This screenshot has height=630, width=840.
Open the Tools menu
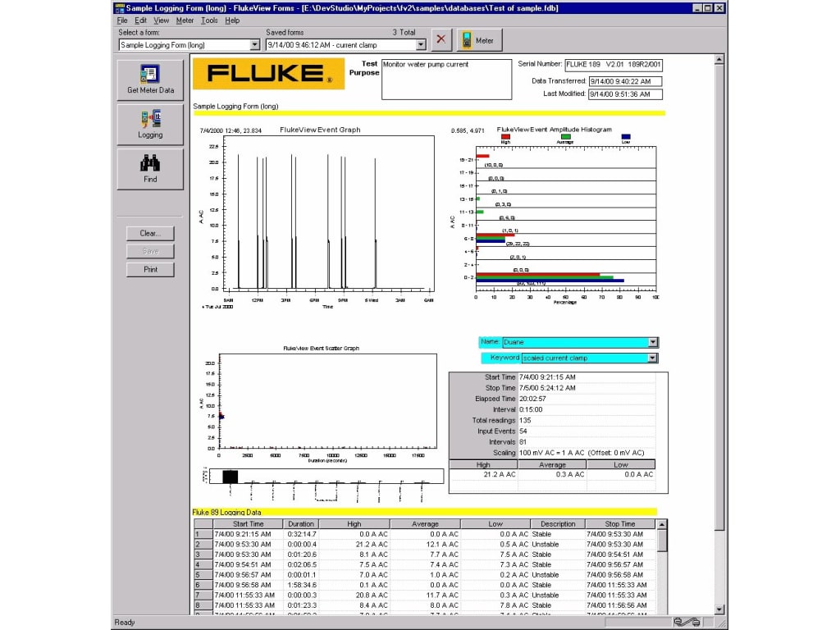pyautogui.click(x=209, y=21)
